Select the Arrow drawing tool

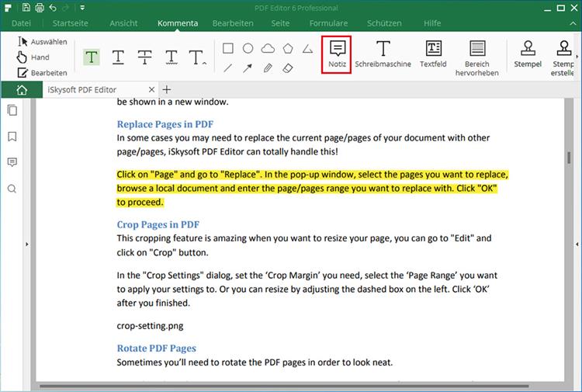(248, 68)
